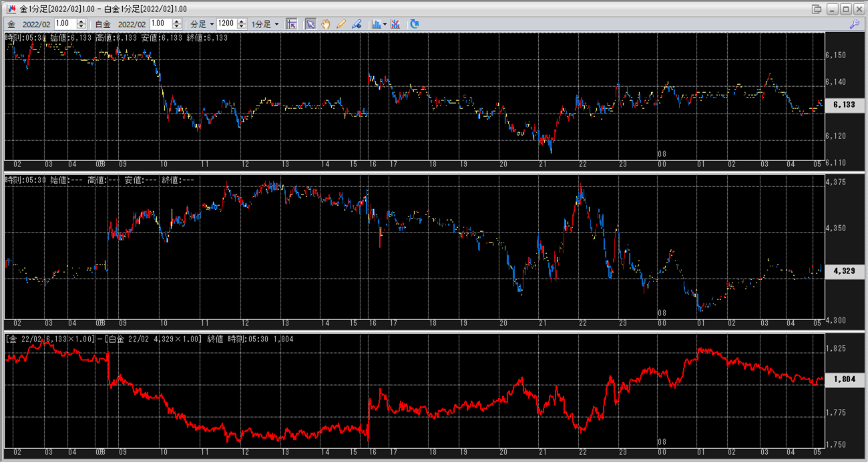This screenshot has height=463, width=868.
Task: Open the bar chart indicator icon
Action: pos(376,23)
